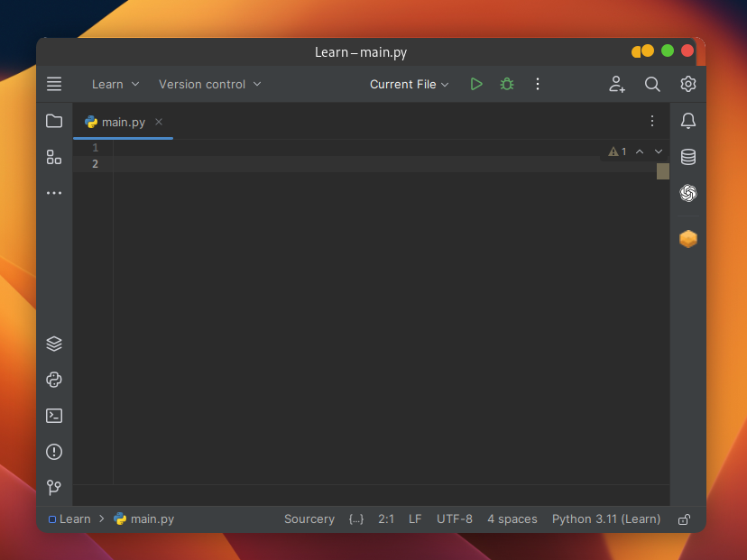The width and height of the screenshot is (747, 560).
Task: Open Search Everywhere magnifier
Action: pos(652,84)
